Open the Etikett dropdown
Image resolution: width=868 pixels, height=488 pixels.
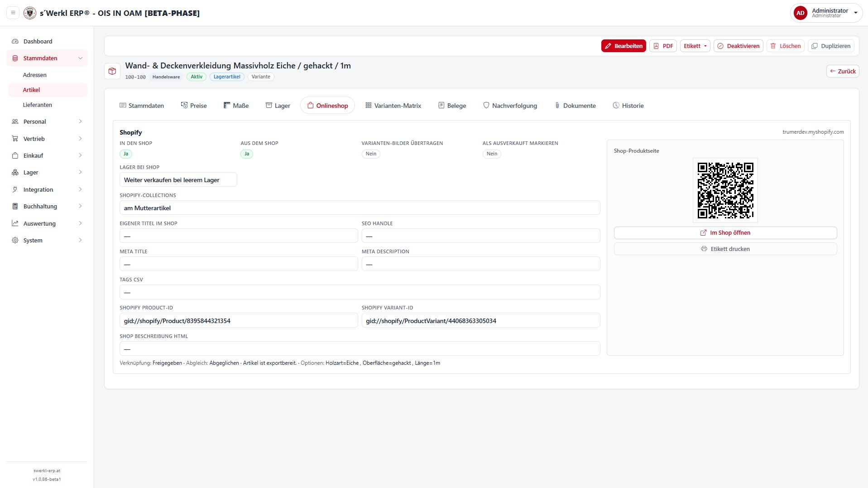[695, 46]
